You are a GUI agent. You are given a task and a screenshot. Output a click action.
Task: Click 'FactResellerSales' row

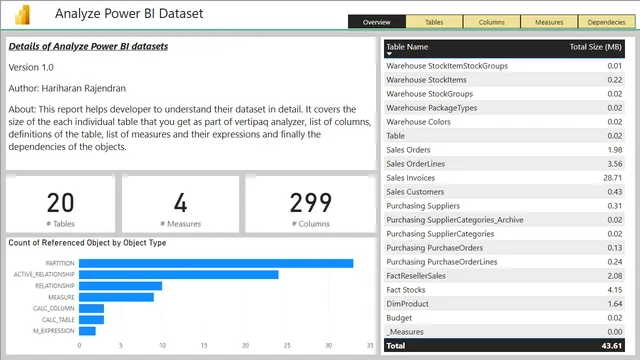pyautogui.click(x=504, y=276)
